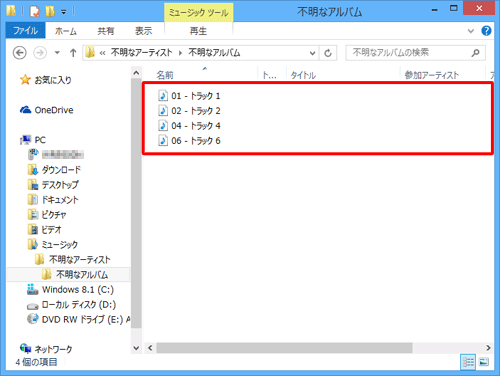Switch to details view in status bar

(x=468, y=362)
